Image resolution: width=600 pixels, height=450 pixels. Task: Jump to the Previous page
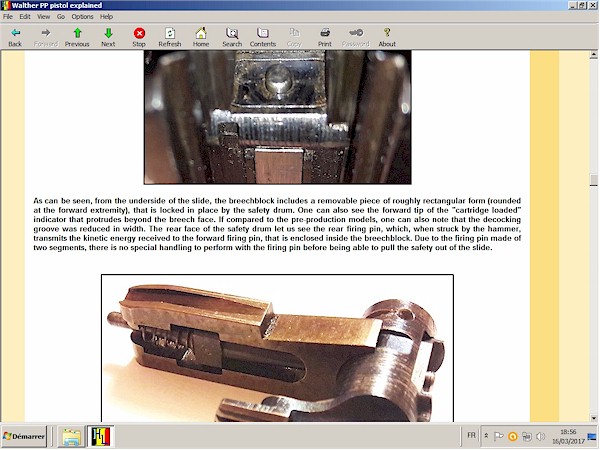click(77, 37)
